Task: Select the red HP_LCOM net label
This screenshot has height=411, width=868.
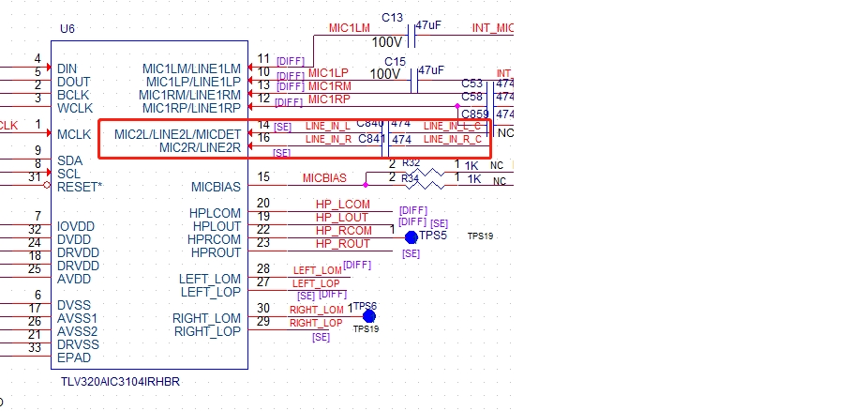Action: pos(343,205)
